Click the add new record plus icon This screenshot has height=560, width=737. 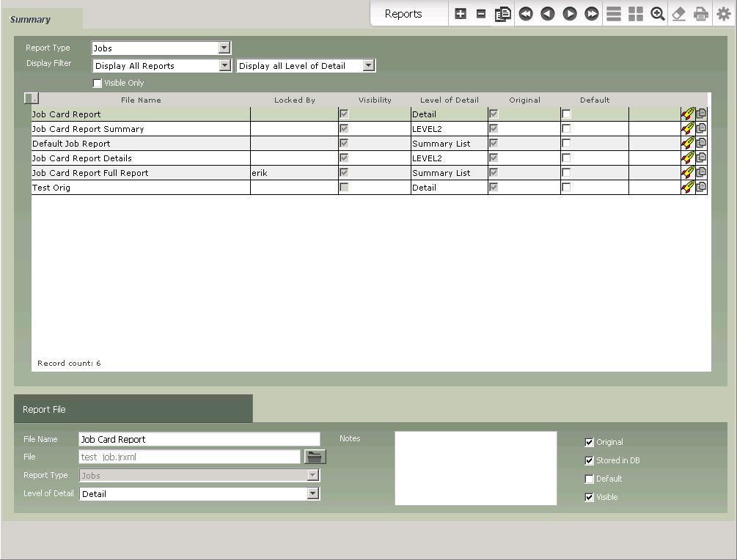pyautogui.click(x=461, y=14)
